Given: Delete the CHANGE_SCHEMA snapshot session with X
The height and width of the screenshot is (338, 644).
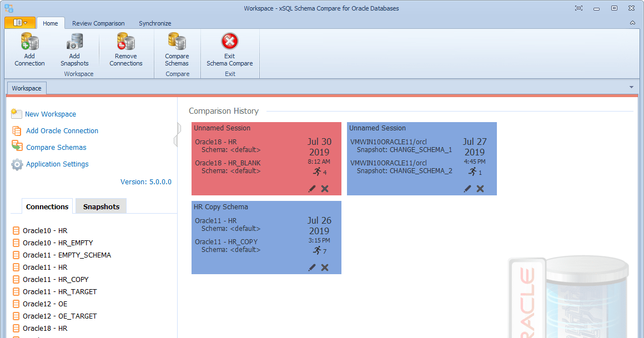Looking at the screenshot, I should [x=480, y=189].
